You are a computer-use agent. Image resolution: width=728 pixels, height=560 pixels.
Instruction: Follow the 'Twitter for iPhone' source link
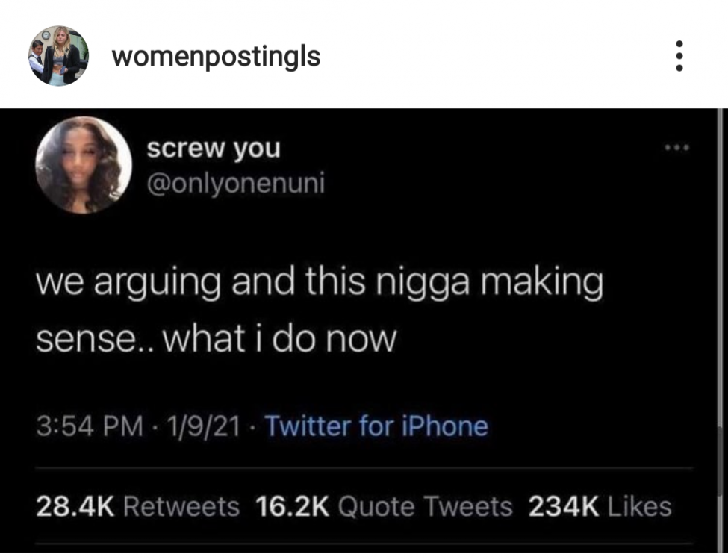(x=376, y=426)
